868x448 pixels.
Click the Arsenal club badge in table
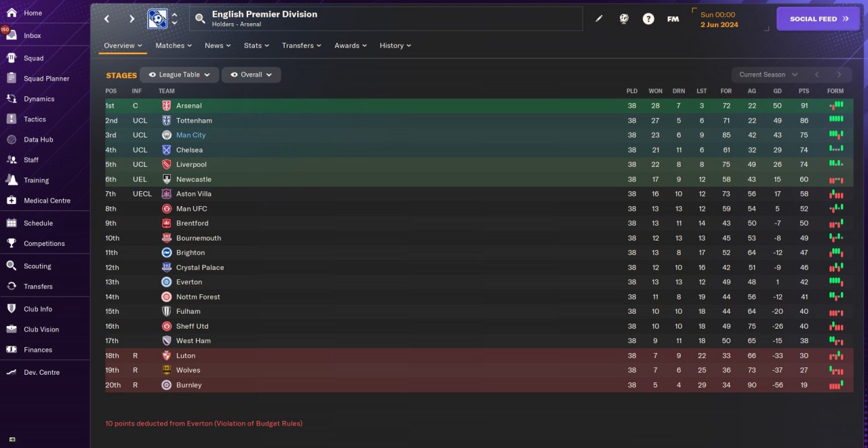tap(166, 106)
